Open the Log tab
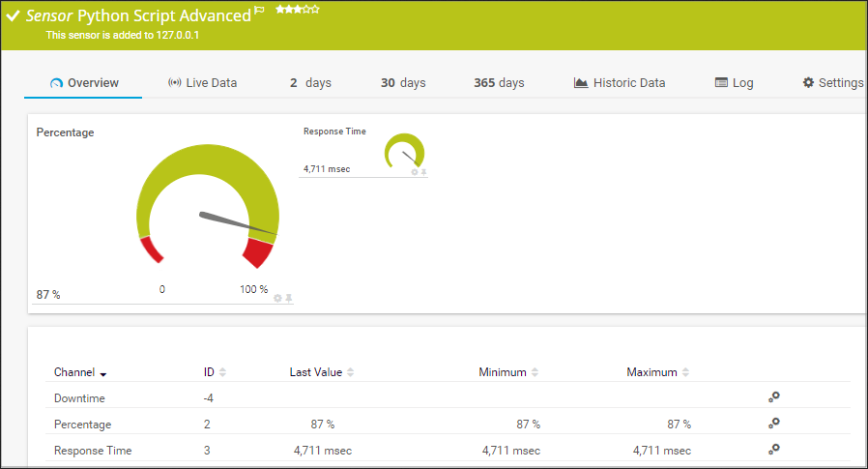868x469 pixels. [x=734, y=83]
